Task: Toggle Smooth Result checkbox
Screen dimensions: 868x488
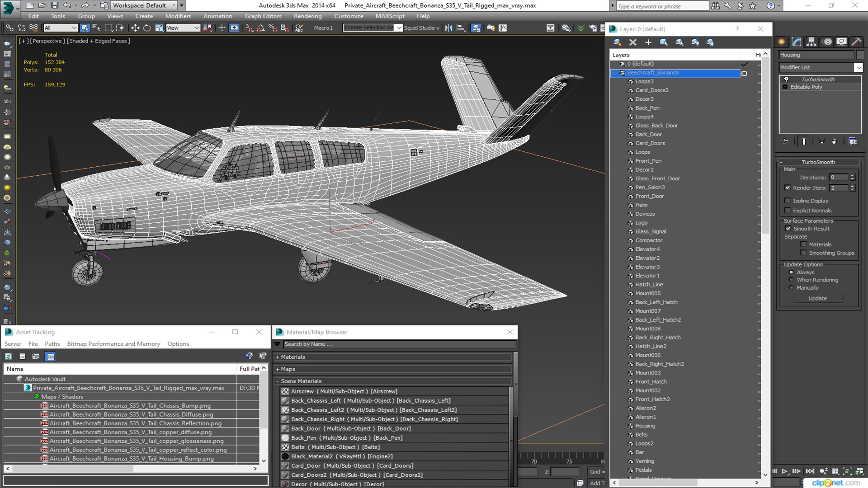Action: pos(788,229)
